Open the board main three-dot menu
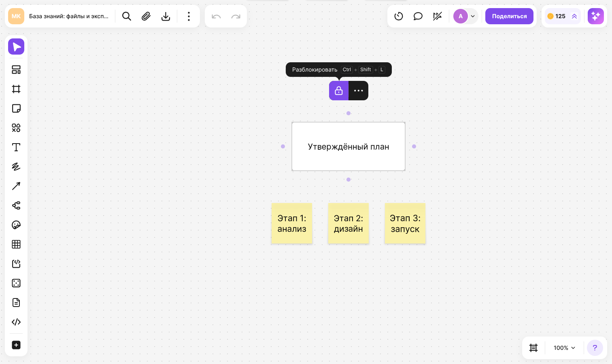This screenshot has width=612, height=364. [x=189, y=16]
